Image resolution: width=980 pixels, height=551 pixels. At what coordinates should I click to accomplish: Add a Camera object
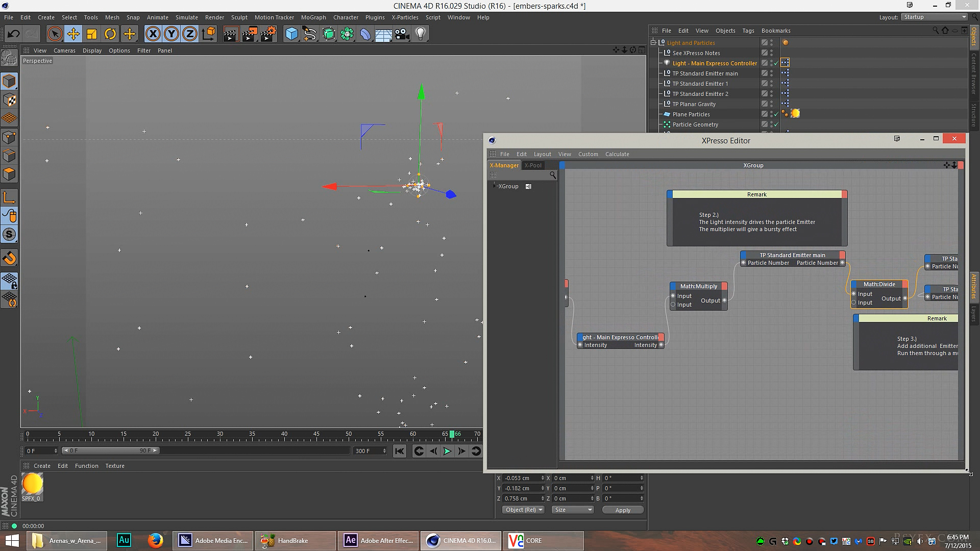click(402, 34)
